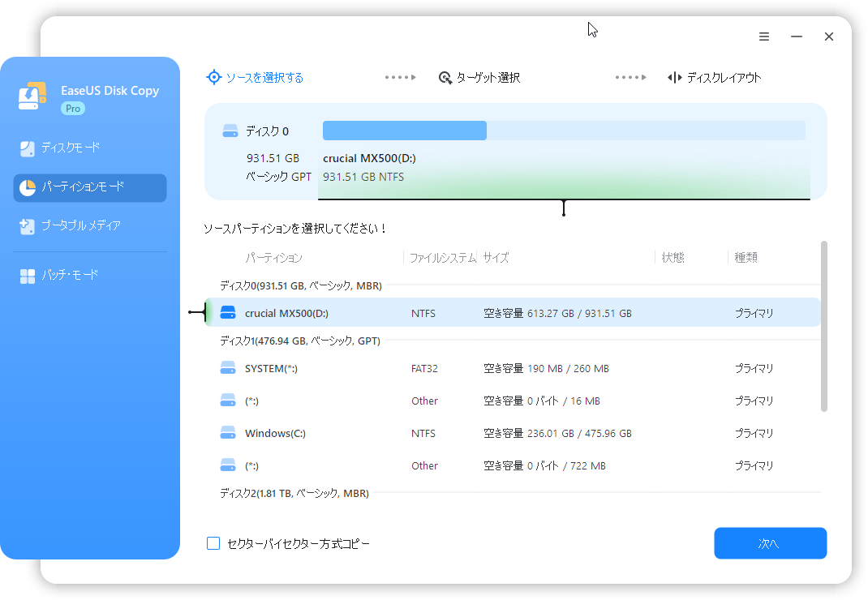Image resolution: width=868 pixels, height=600 pixels.
Task: Minimize the EaseUS Disk Copy window
Action: point(797,36)
